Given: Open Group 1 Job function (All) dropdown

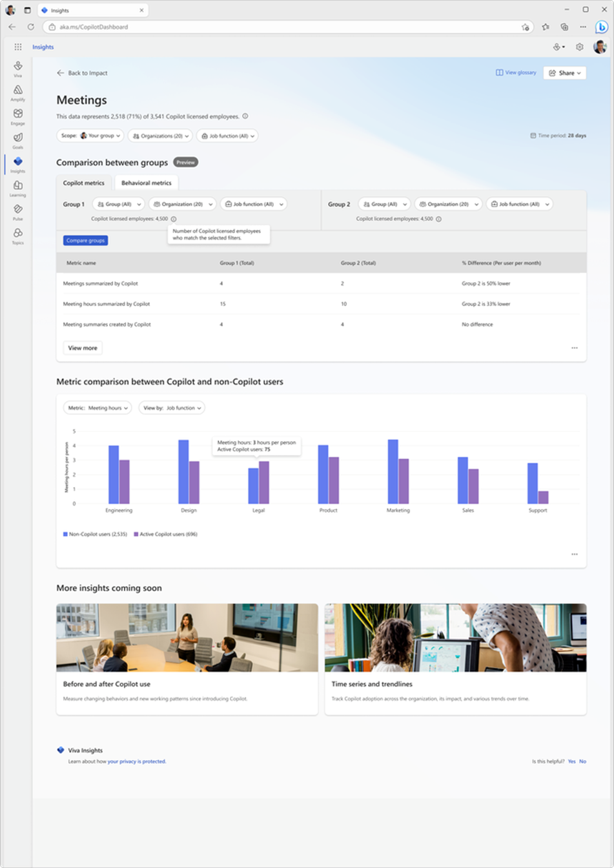Looking at the screenshot, I should pyautogui.click(x=254, y=204).
